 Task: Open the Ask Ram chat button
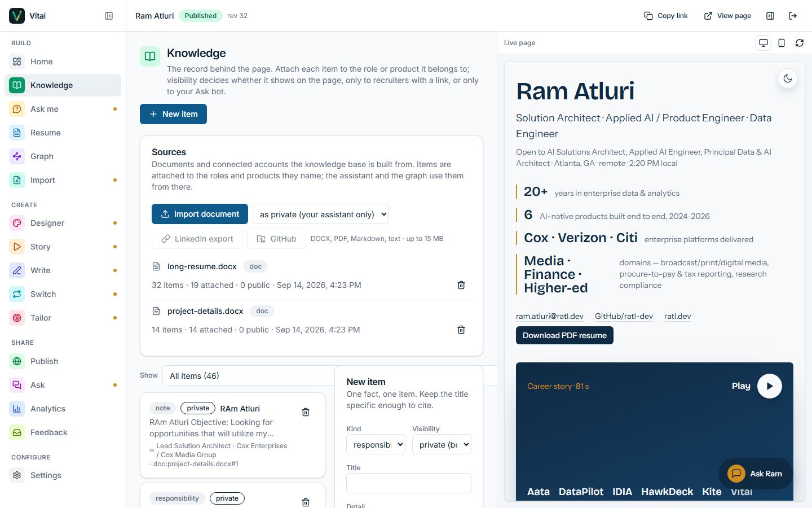(x=755, y=474)
